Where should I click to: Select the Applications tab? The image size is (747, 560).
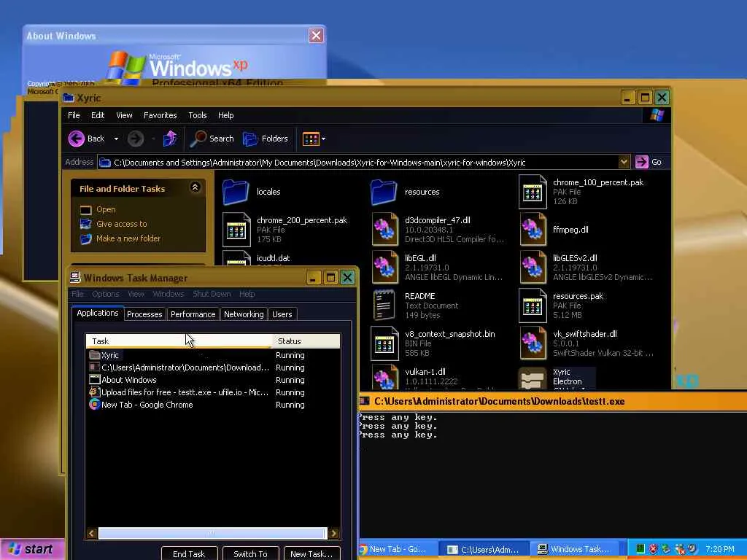pyautogui.click(x=98, y=313)
